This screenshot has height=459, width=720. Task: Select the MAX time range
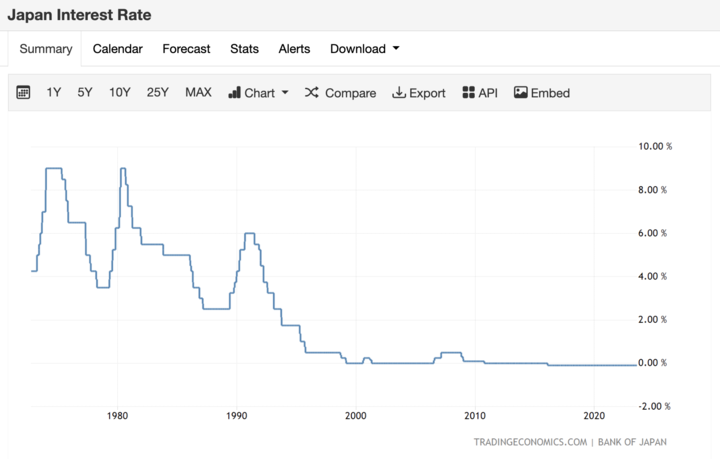click(198, 93)
